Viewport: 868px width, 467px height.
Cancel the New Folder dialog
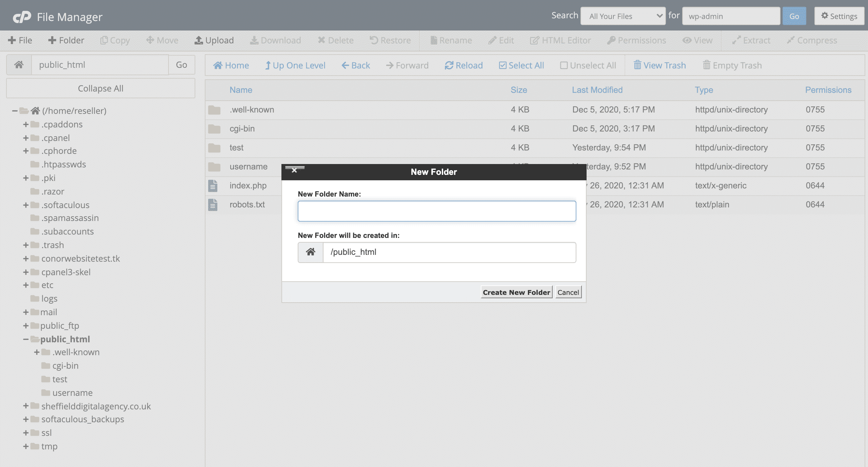pyautogui.click(x=568, y=292)
